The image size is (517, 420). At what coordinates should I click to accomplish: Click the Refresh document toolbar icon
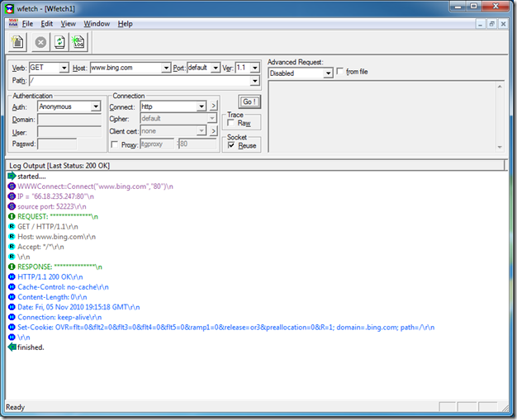click(59, 42)
